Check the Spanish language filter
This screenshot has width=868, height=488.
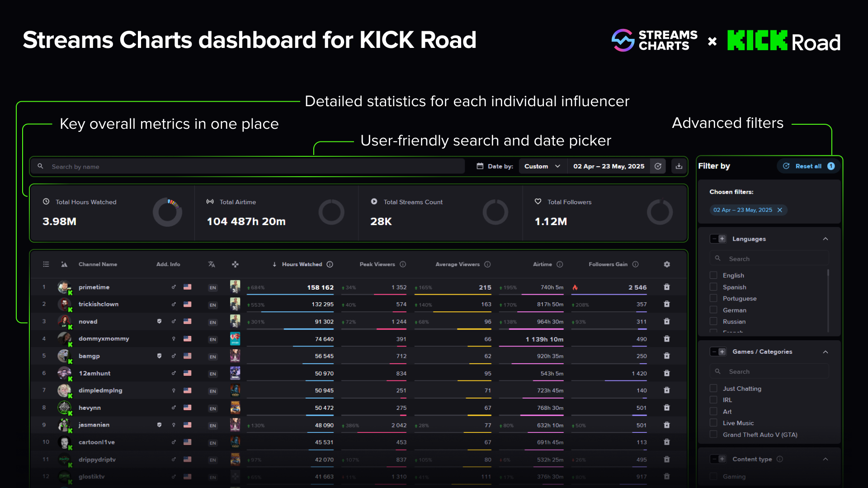pos(713,287)
